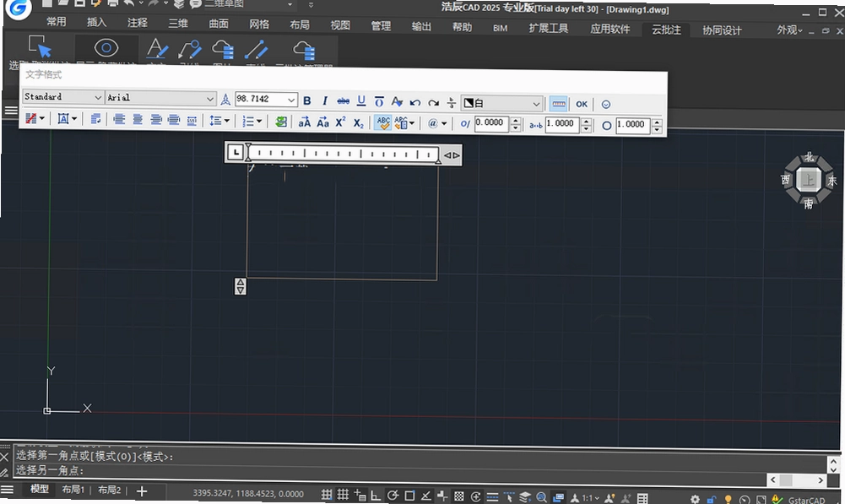Click the oblique angle 0.0000 field

click(x=491, y=123)
